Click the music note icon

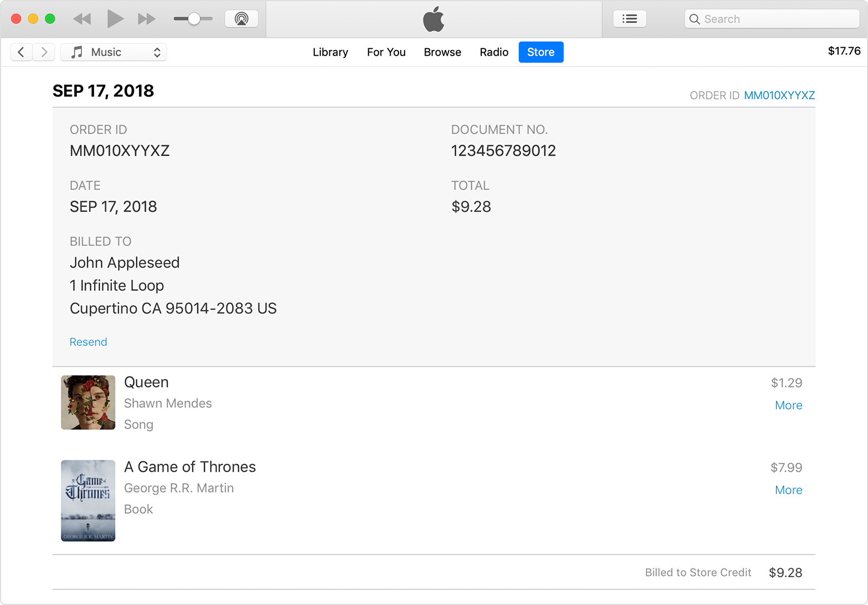(x=77, y=52)
